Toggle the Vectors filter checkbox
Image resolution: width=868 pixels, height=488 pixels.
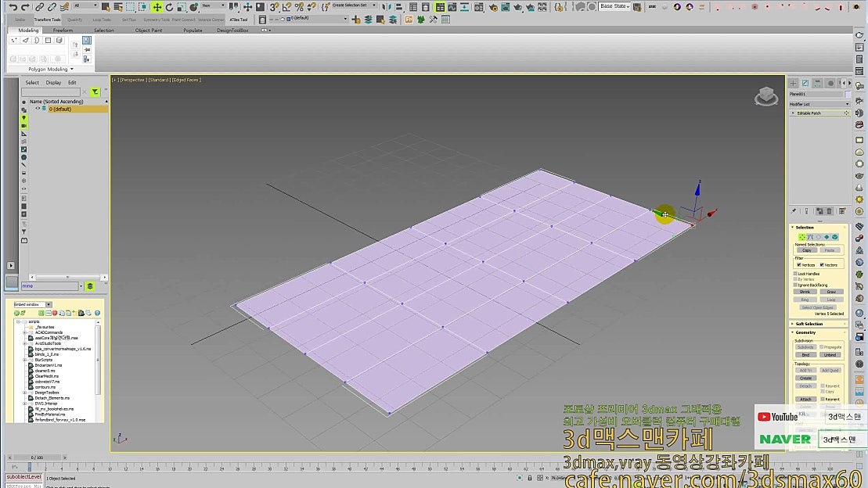822,265
